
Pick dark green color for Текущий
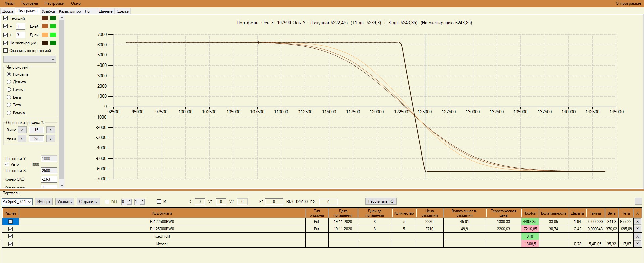pyautogui.click(x=53, y=18)
